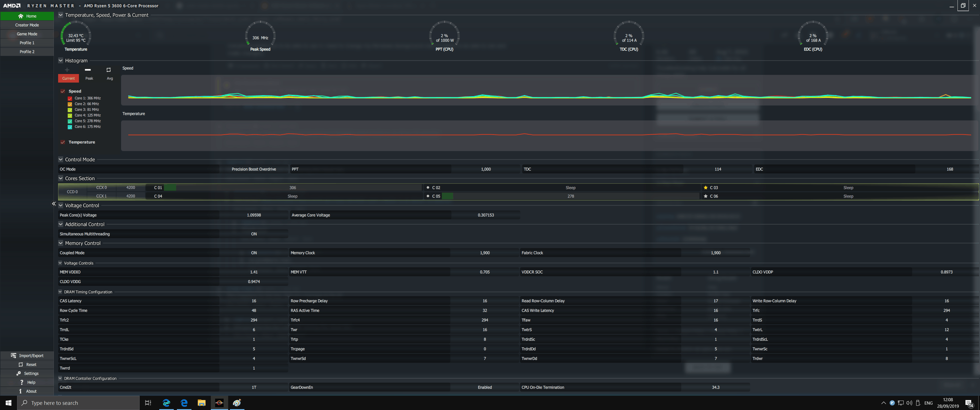Click the histogram Avg loop icon
The height and width of the screenshot is (410, 980).
pos(109,70)
